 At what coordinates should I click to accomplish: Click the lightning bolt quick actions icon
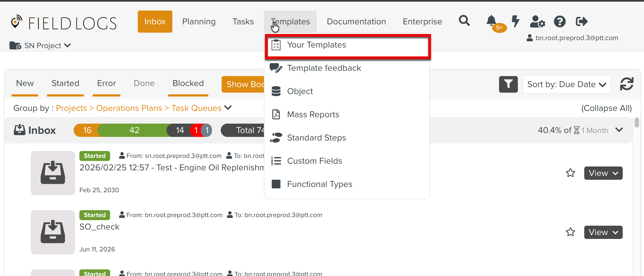click(515, 21)
